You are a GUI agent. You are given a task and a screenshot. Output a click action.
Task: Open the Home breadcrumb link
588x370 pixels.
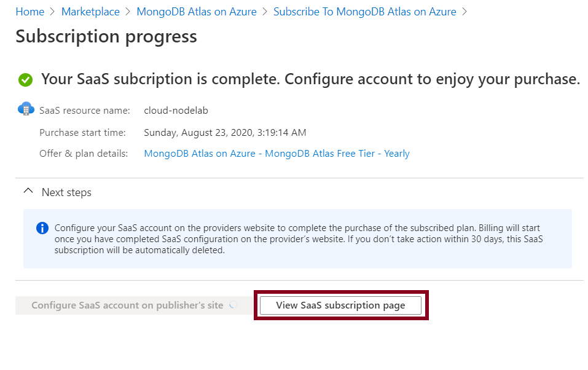tap(30, 12)
